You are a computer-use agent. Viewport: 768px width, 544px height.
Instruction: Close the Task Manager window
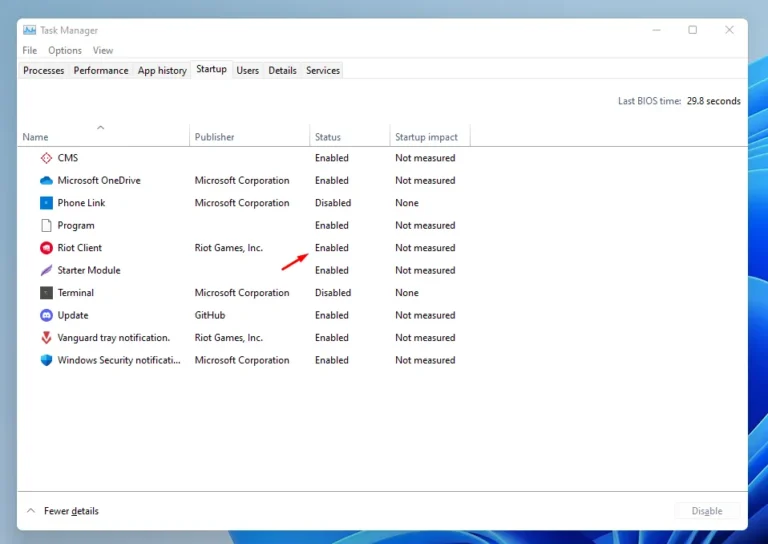[x=729, y=30]
